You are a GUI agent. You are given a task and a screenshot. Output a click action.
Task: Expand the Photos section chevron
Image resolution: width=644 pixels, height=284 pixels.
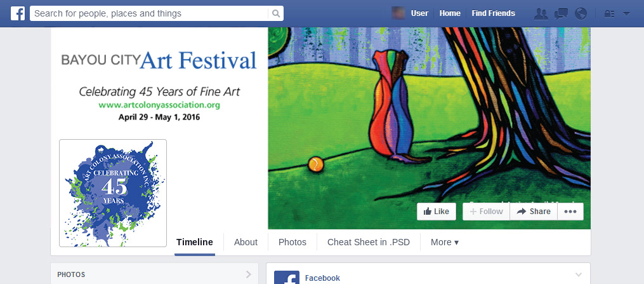pos(248,274)
